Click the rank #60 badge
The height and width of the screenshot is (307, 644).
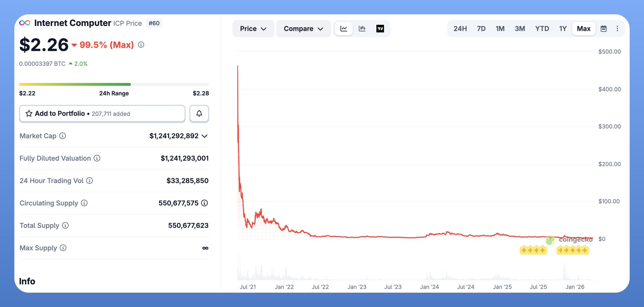(x=154, y=23)
